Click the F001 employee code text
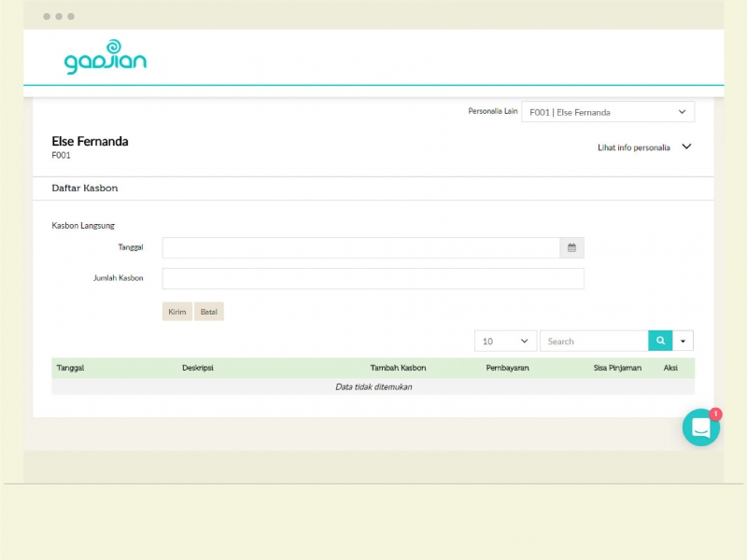This screenshot has height=560, width=747. [61, 155]
